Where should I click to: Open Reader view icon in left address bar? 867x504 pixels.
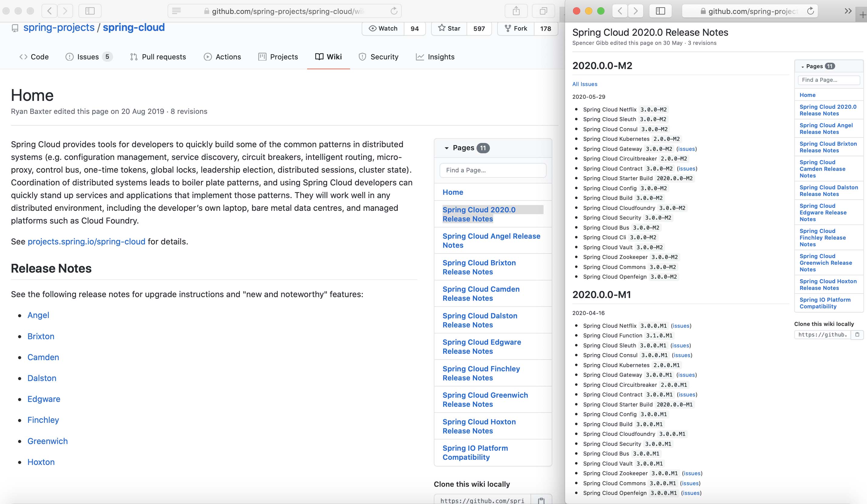(176, 11)
